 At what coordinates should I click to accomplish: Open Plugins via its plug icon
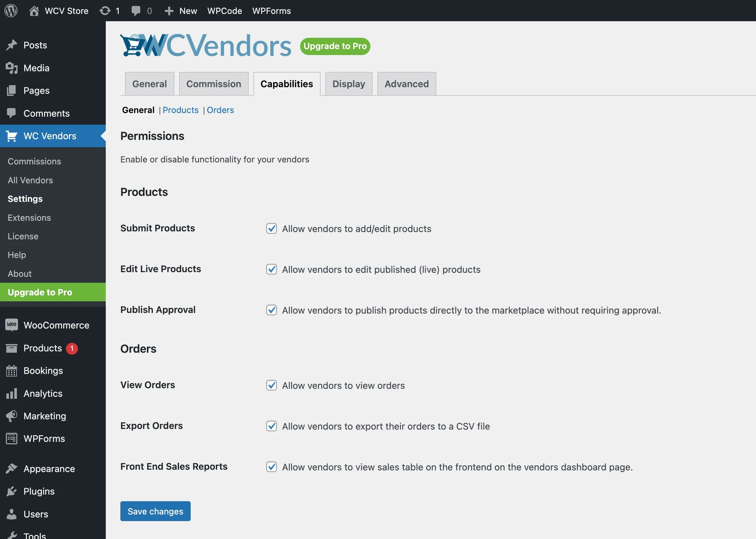coord(12,491)
